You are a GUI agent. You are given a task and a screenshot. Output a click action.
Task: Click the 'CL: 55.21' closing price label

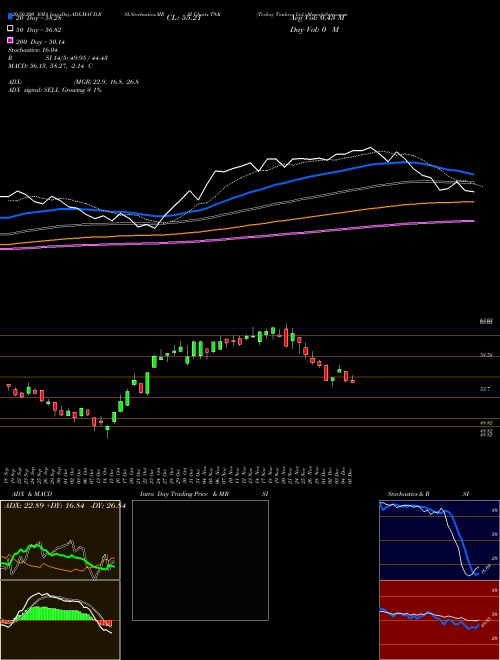(x=183, y=18)
